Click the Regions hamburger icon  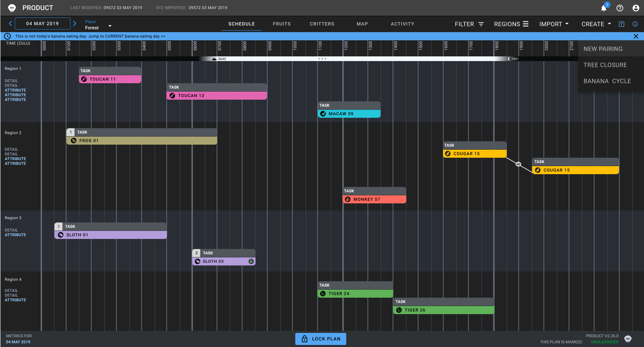click(x=526, y=24)
